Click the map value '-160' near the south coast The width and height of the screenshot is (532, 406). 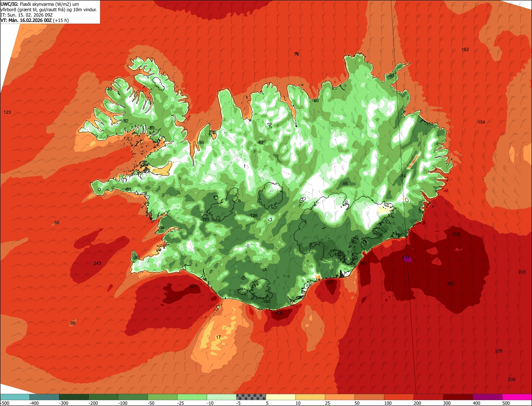[x=266, y=302]
